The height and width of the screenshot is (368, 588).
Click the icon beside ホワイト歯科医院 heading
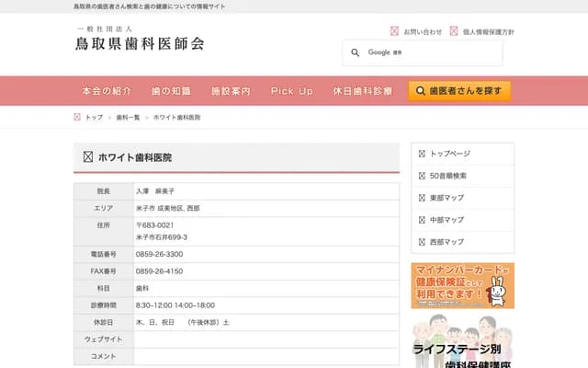[88, 157]
